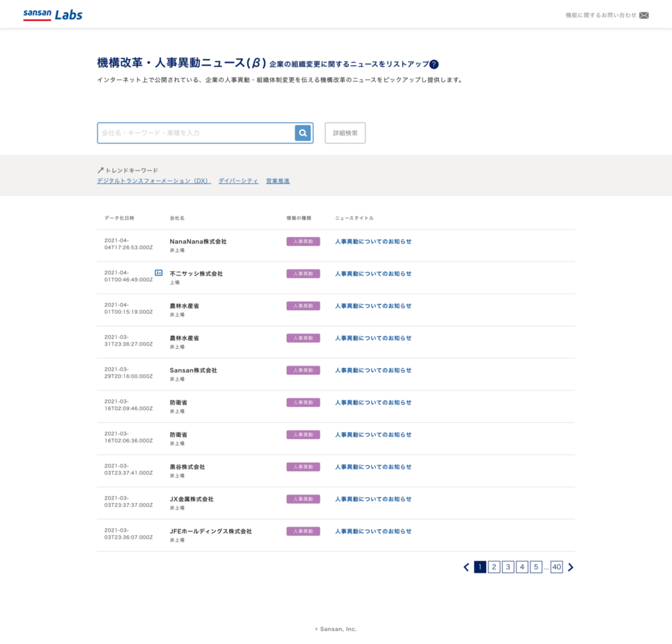Click the question mark help icon
Image resolution: width=672 pixels, height=644 pixels.
434,64
